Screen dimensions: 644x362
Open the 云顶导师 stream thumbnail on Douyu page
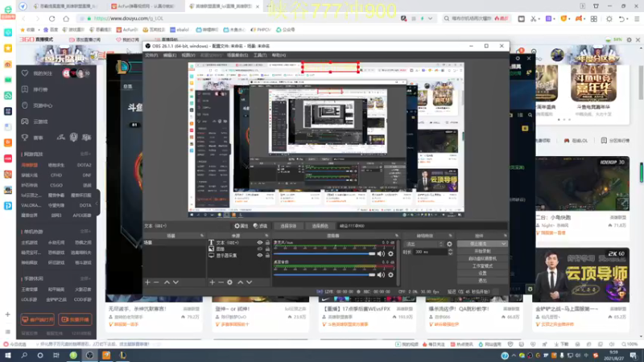click(x=582, y=275)
